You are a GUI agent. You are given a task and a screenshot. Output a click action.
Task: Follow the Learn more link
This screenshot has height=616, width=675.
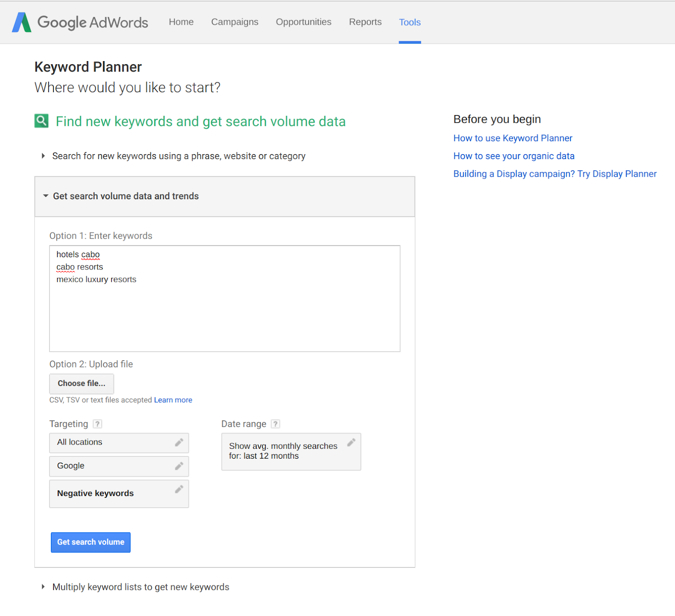173,400
